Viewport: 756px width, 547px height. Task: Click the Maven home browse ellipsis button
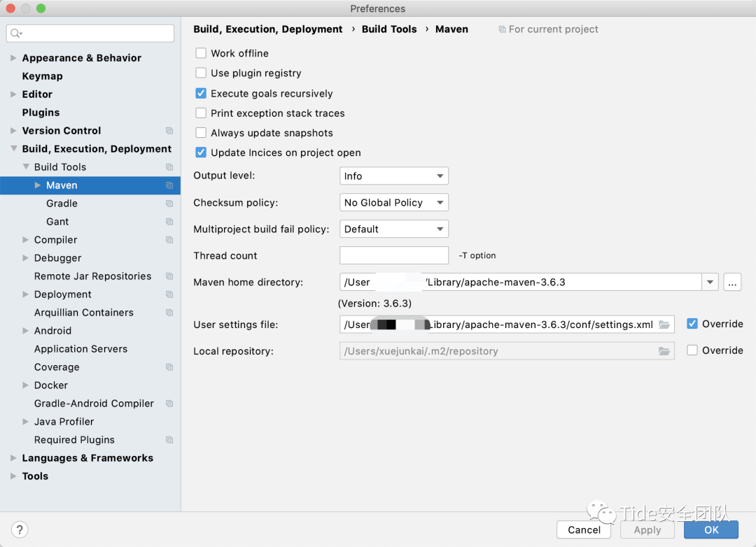[732, 282]
